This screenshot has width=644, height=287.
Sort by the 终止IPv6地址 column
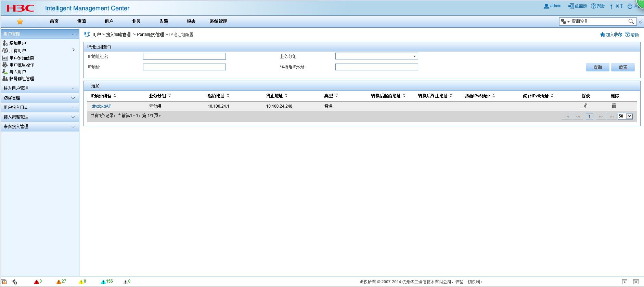(538, 96)
